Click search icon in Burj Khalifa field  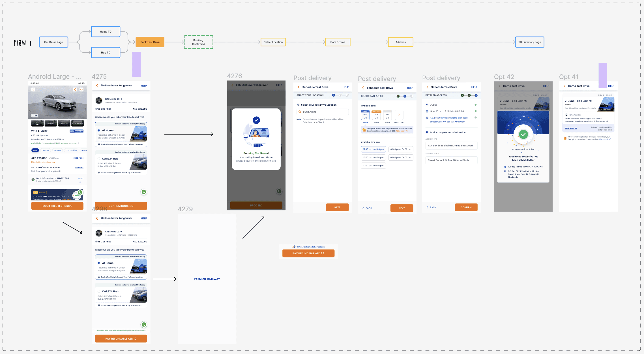click(300, 112)
